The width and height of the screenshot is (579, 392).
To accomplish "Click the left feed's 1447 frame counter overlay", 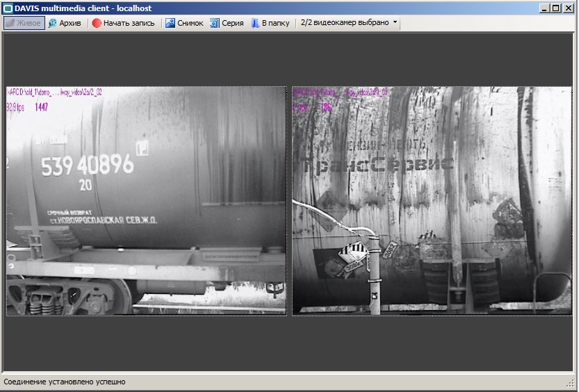I will (x=42, y=107).
